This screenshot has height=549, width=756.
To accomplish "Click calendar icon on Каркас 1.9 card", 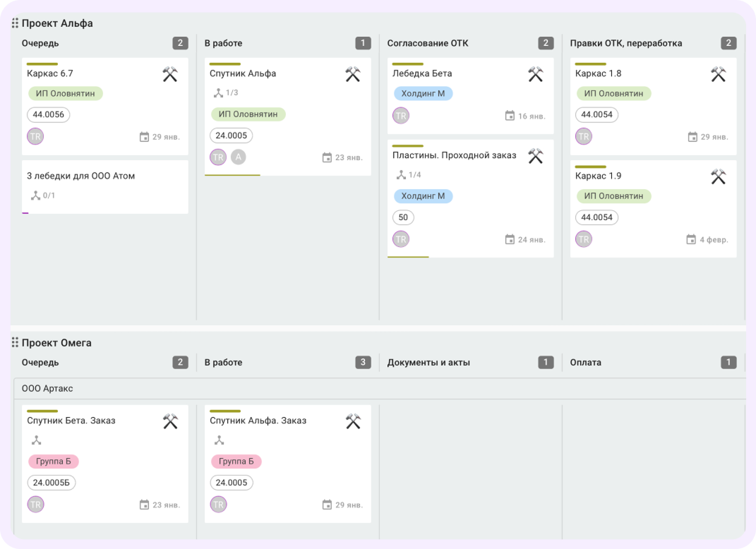I will point(691,239).
